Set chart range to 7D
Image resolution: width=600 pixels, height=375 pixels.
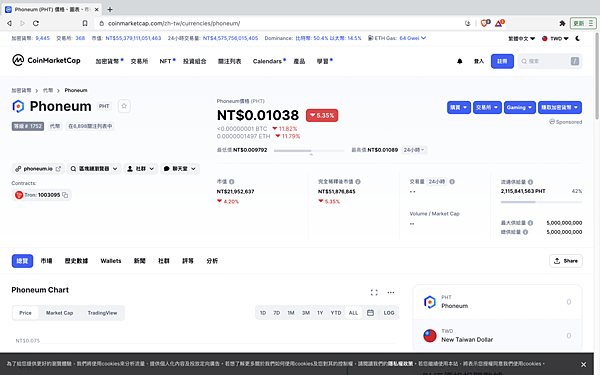pos(276,313)
